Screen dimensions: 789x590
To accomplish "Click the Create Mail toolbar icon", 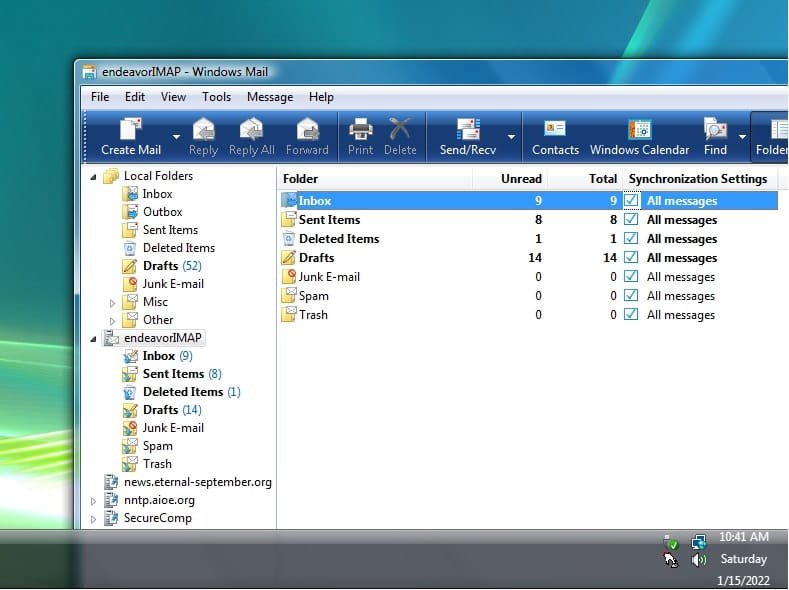I will click(131, 130).
